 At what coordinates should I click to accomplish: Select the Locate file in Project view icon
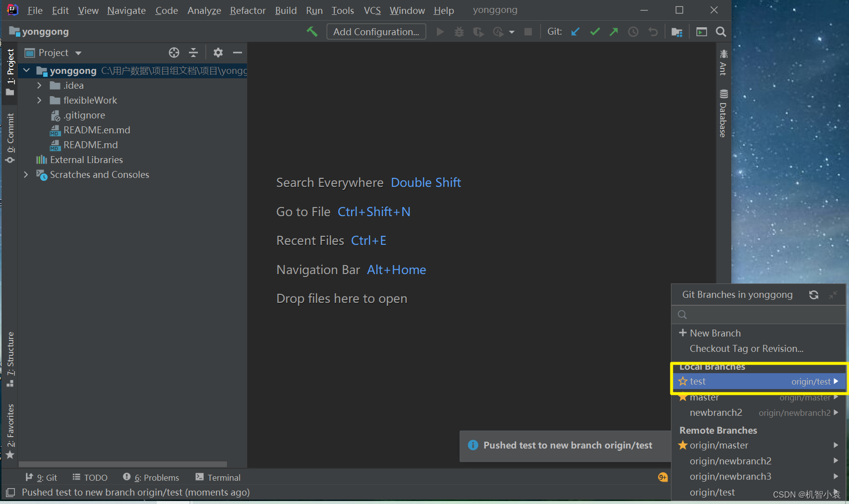174,52
